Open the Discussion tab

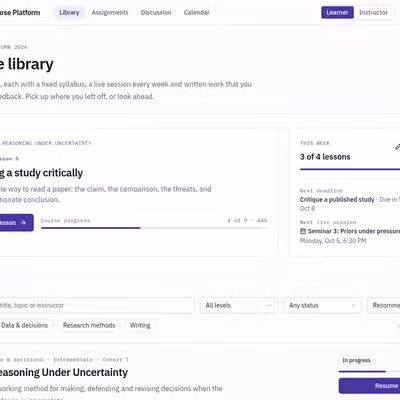tap(156, 13)
